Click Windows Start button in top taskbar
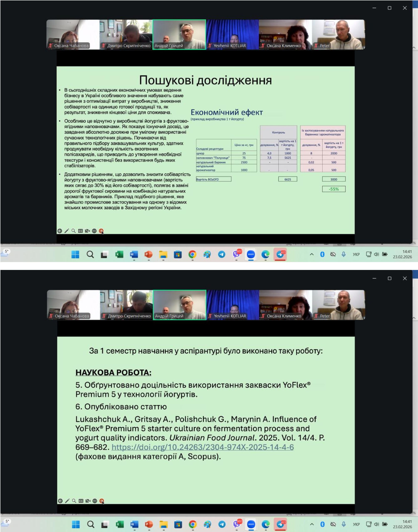 75,255
